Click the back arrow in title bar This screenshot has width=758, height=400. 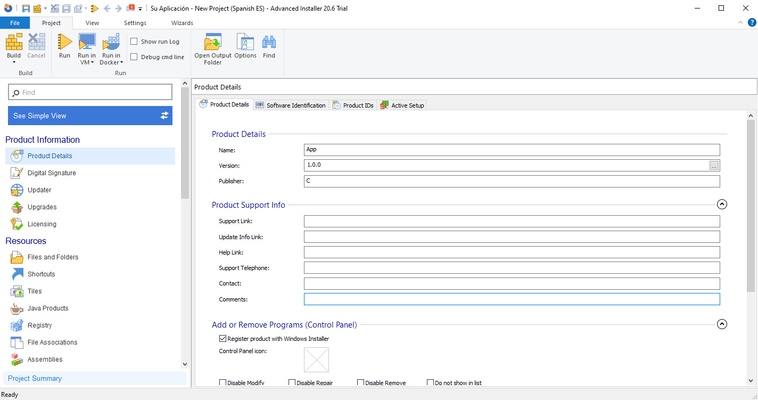pyautogui.click(x=107, y=8)
